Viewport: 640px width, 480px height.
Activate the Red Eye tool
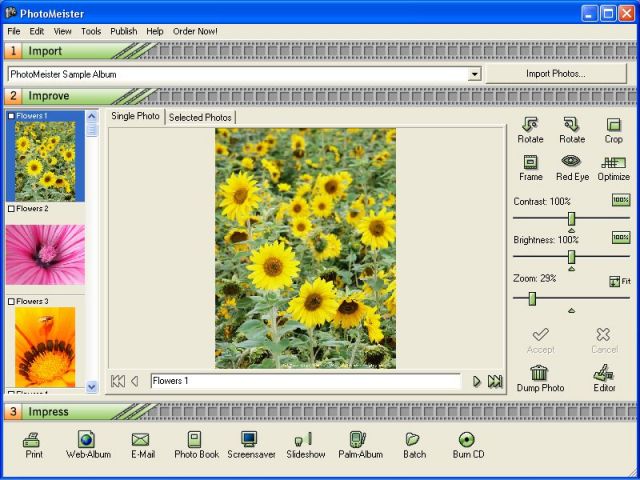coord(572,168)
